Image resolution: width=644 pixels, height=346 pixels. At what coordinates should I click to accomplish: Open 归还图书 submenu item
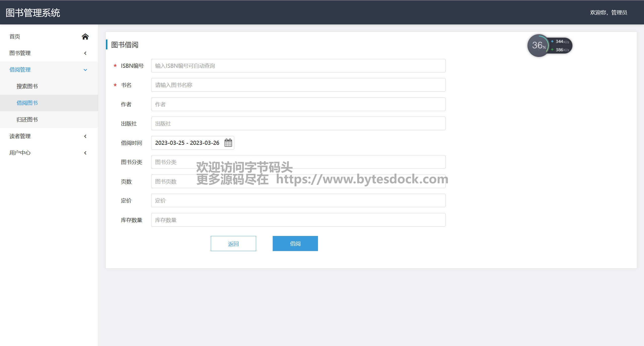tap(27, 120)
